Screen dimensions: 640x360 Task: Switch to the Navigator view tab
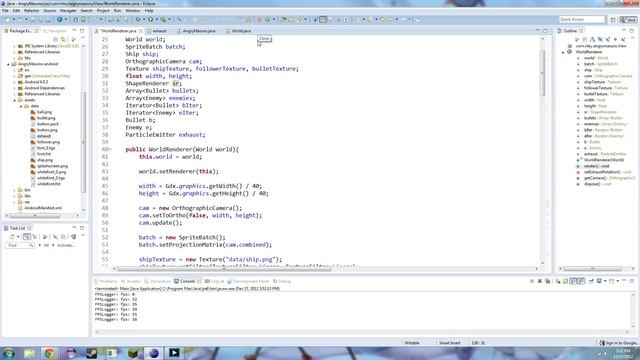coord(55,31)
